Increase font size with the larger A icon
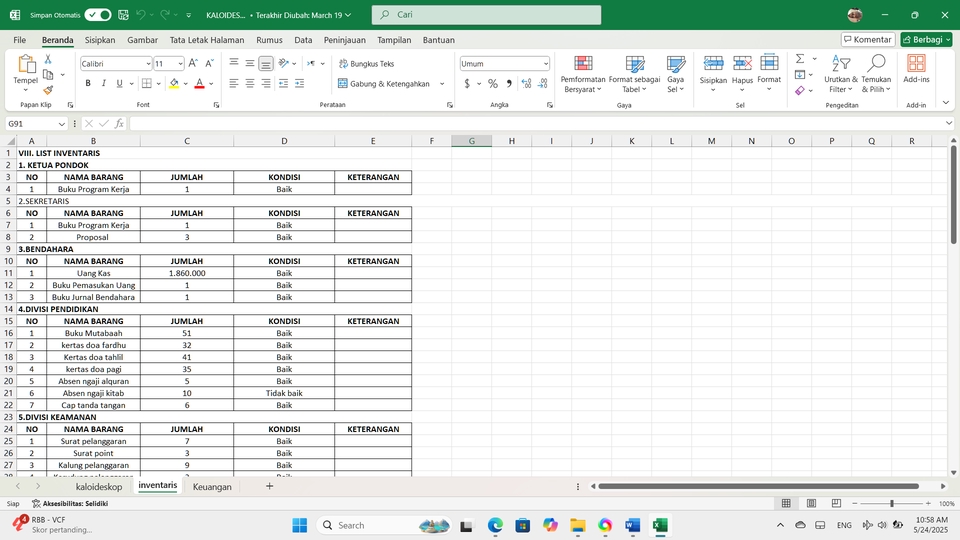 tap(193, 63)
